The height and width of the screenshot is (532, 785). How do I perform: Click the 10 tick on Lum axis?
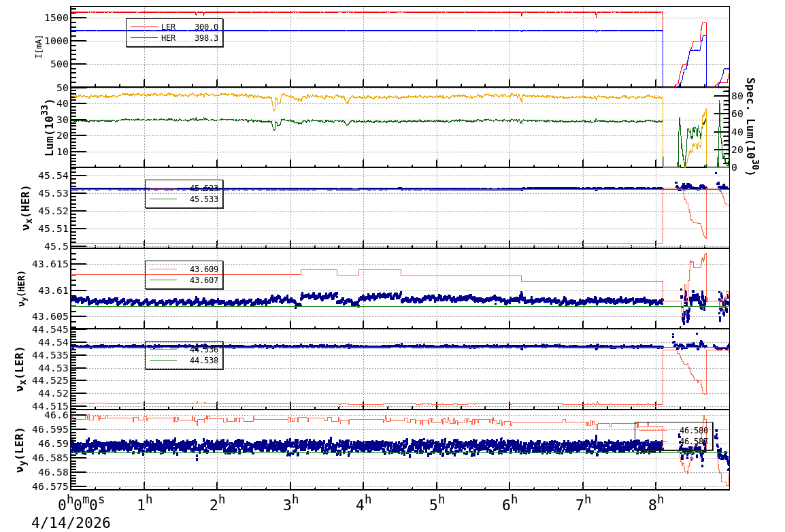(x=62, y=152)
